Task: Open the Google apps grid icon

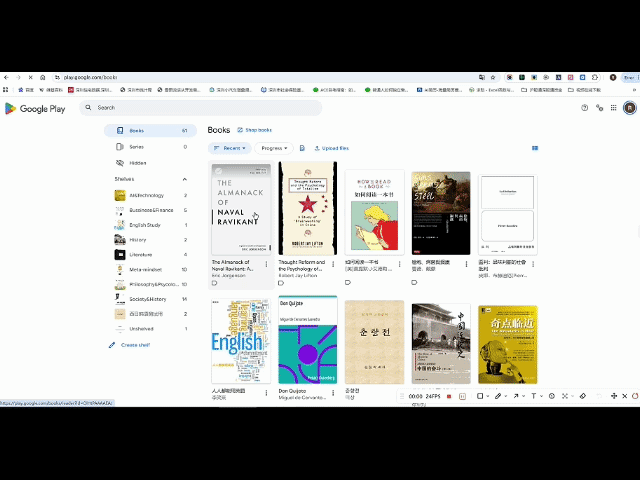Action: [x=613, y=108]
